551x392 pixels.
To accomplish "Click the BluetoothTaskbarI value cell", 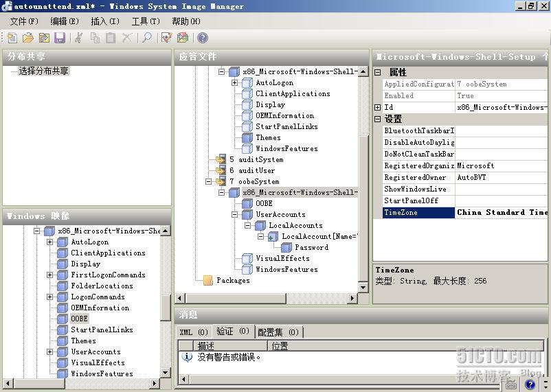I will pos(502,130).
